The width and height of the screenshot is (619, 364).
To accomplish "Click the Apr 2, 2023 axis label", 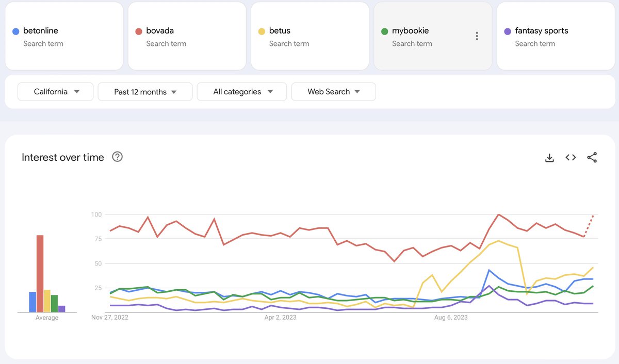I will [x=280, y=318].
